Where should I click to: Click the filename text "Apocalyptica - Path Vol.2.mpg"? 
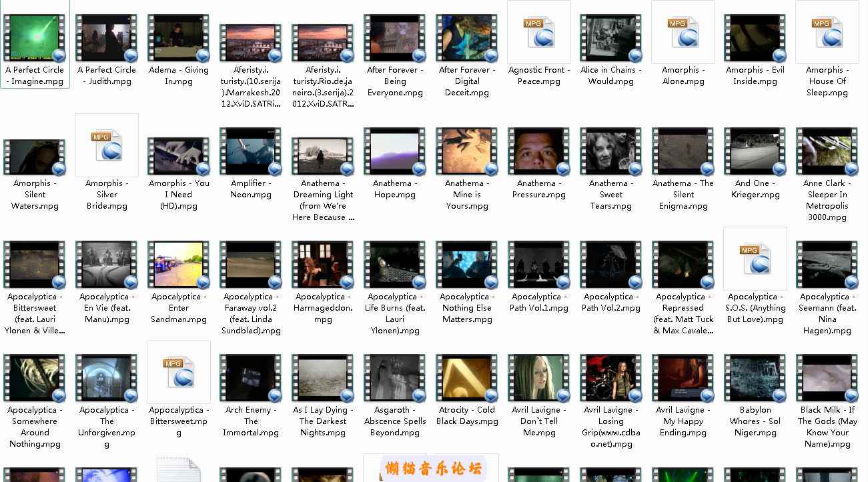pyautogui.click(x=611, y=302)
